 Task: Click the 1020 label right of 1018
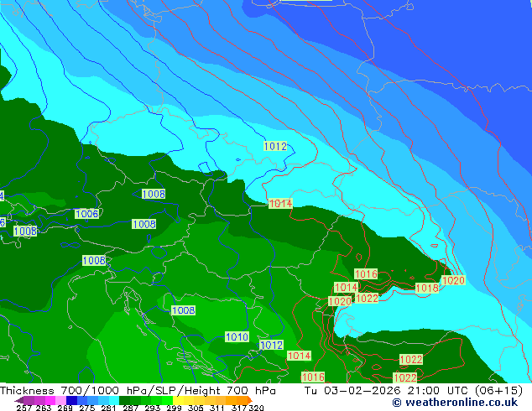(453, 280)
